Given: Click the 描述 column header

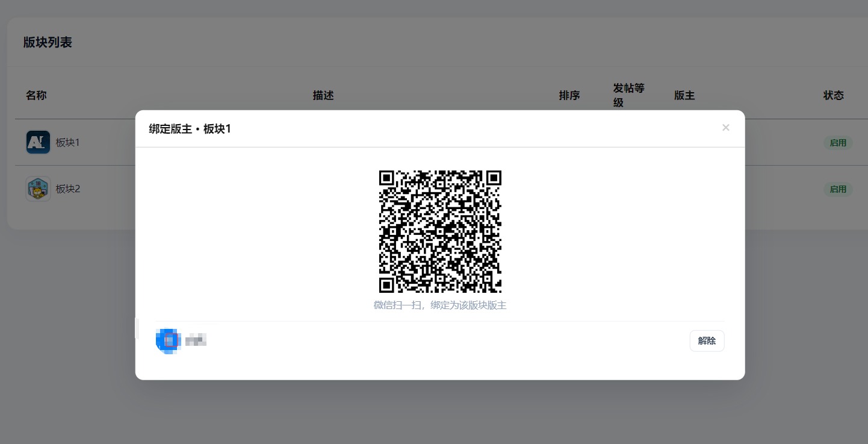Looking at the screenshot, I should pyautogui.click(x=323, y=95).
